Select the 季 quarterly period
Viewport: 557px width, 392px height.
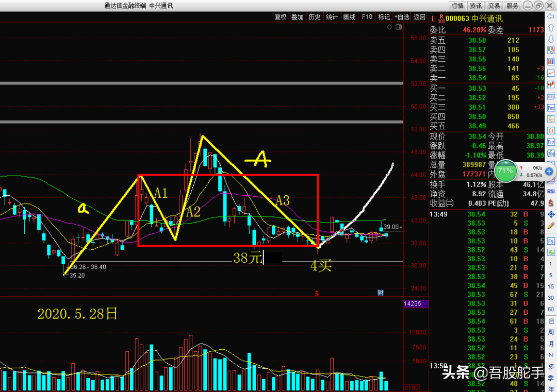551,378
